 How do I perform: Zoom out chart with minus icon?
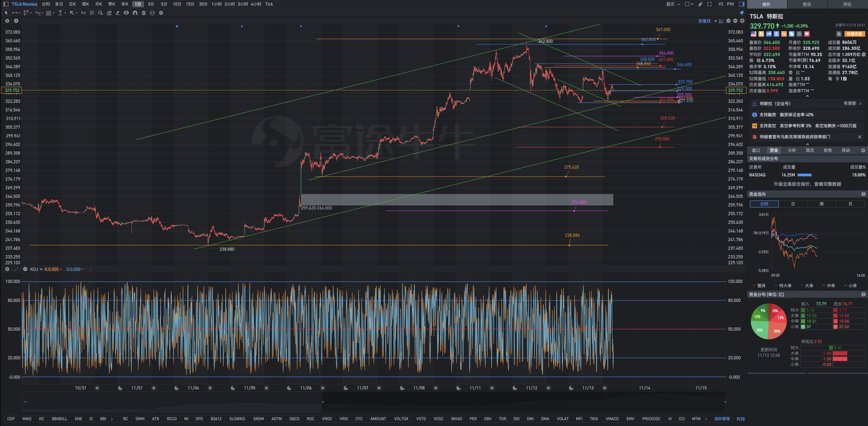click(735, 21)
